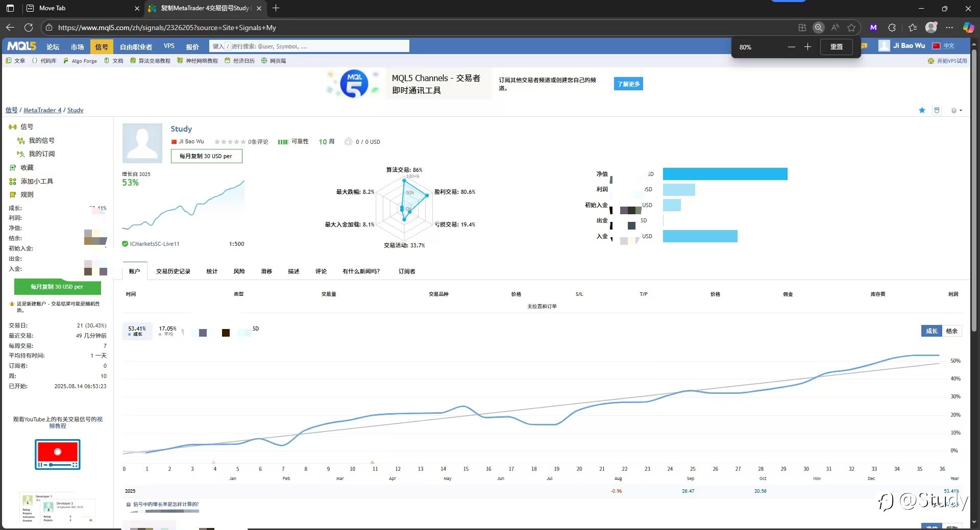Click the split screen icon in address bar
Screen dimensions: 980x530
click(x=802, y=28)
